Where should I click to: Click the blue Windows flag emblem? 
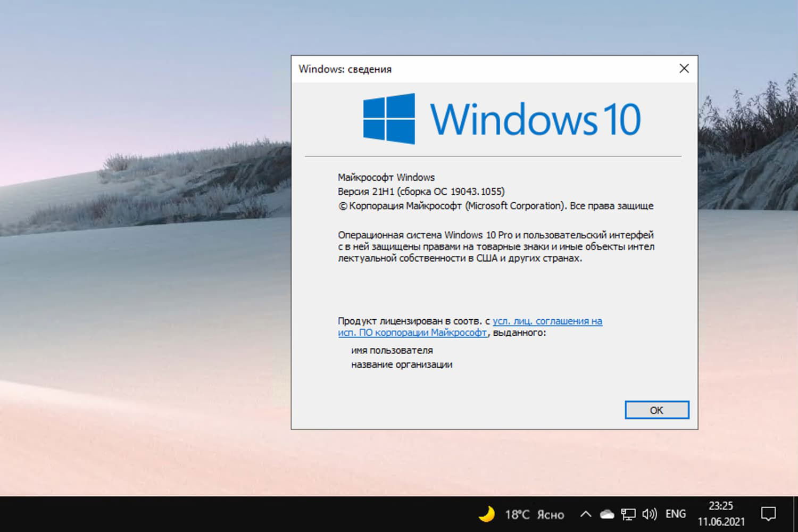tap(388, 119)
